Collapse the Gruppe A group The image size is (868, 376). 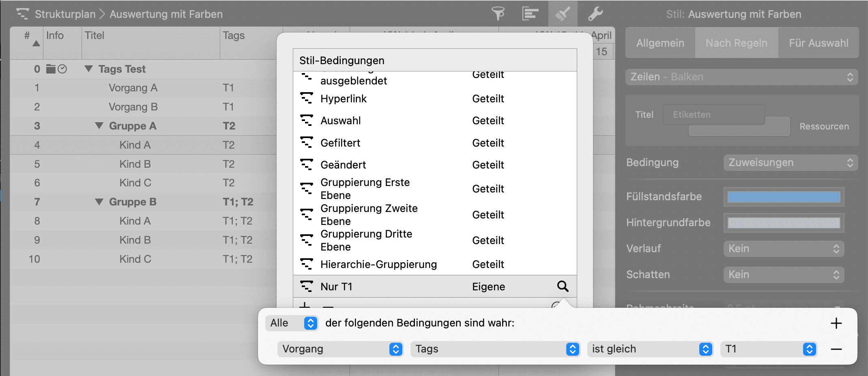[x=99, y=126]
